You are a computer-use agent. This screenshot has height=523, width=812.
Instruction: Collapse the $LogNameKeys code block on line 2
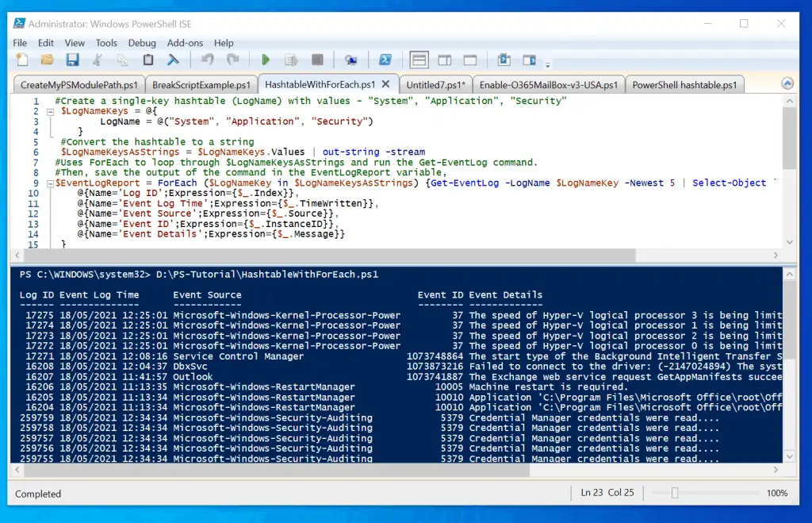[50, 111]
